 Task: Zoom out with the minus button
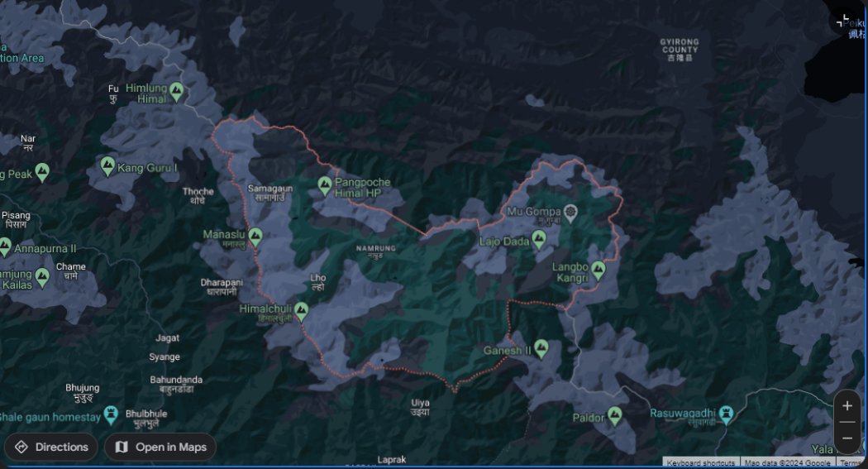click(847, 437)
